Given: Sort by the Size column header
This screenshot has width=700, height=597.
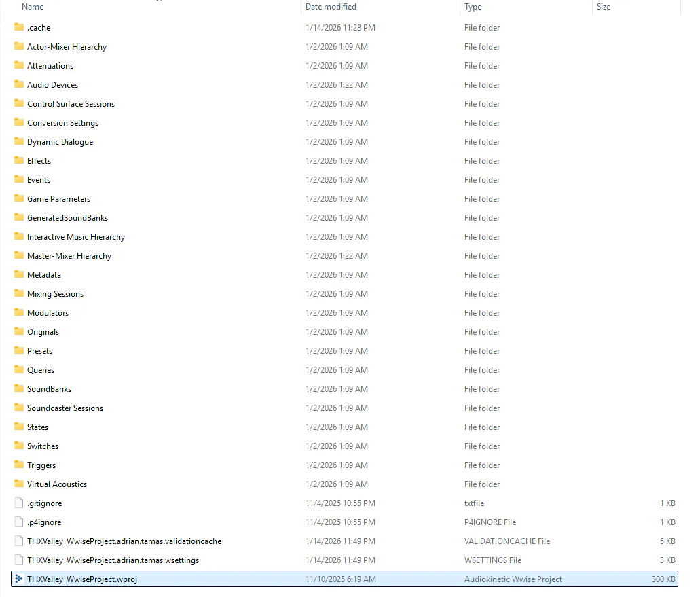Looking at the screenshot, I should point(604,7).
